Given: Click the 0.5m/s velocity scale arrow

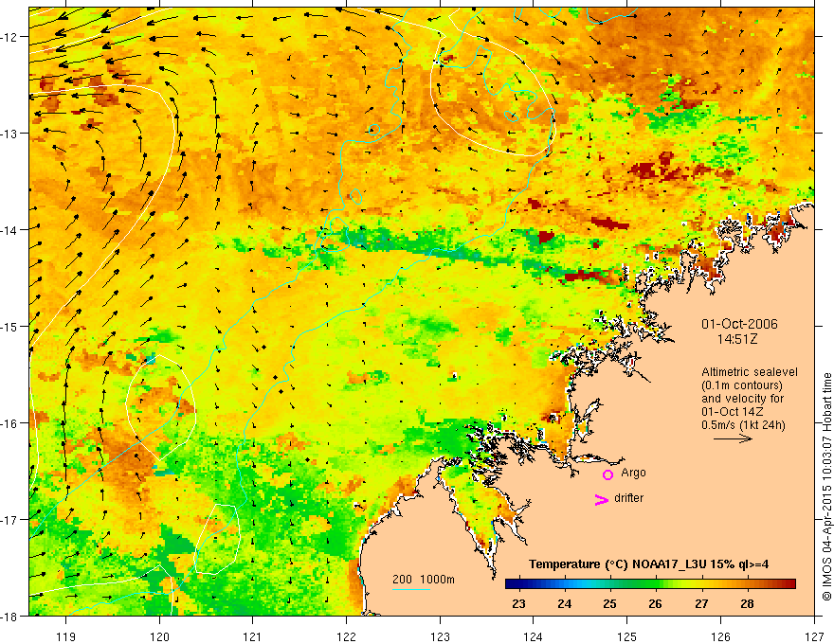Looking at the screenshot, I should pyautogui.click(x=733, y=438).
